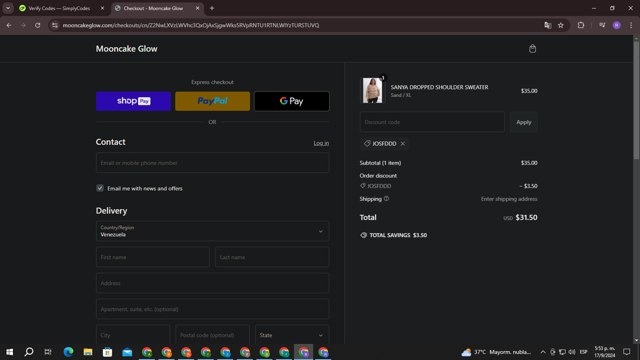Screen dimensions: 640x360
Task: Open the network icon in system tray
Action: 562,352
